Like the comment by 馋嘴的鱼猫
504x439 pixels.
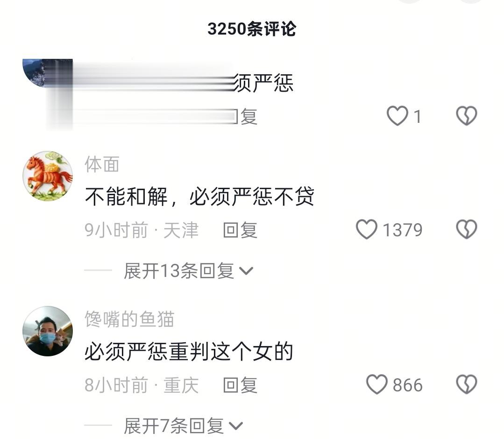tap(376, 384)
